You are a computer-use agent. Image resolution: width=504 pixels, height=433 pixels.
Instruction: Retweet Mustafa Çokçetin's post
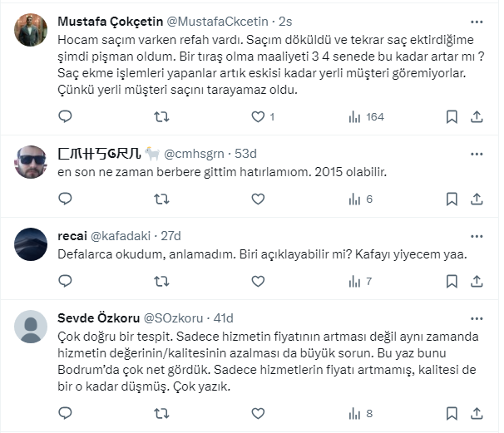coord(161,117)
